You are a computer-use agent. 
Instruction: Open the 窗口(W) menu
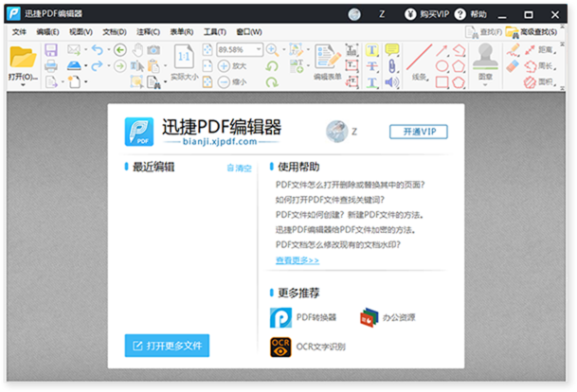249,32
